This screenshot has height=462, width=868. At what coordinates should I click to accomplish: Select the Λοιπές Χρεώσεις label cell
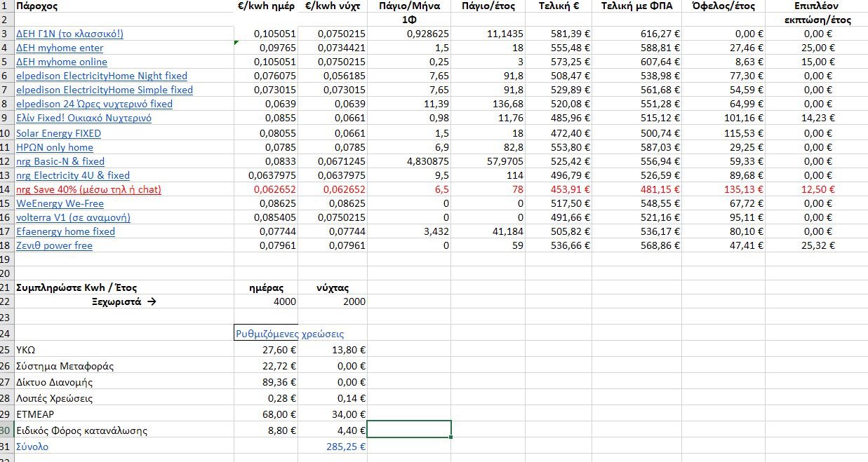[123, 398]
